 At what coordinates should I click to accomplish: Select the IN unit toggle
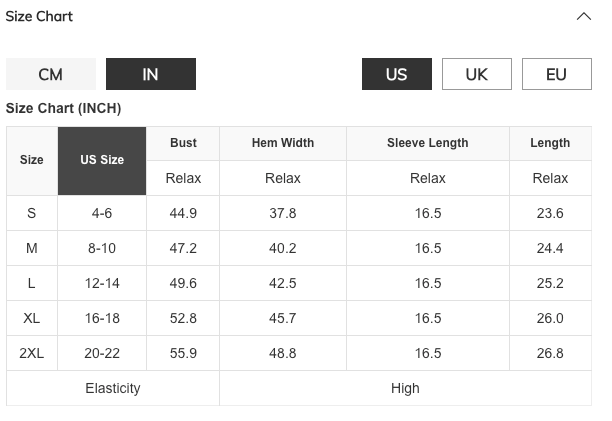151,75
